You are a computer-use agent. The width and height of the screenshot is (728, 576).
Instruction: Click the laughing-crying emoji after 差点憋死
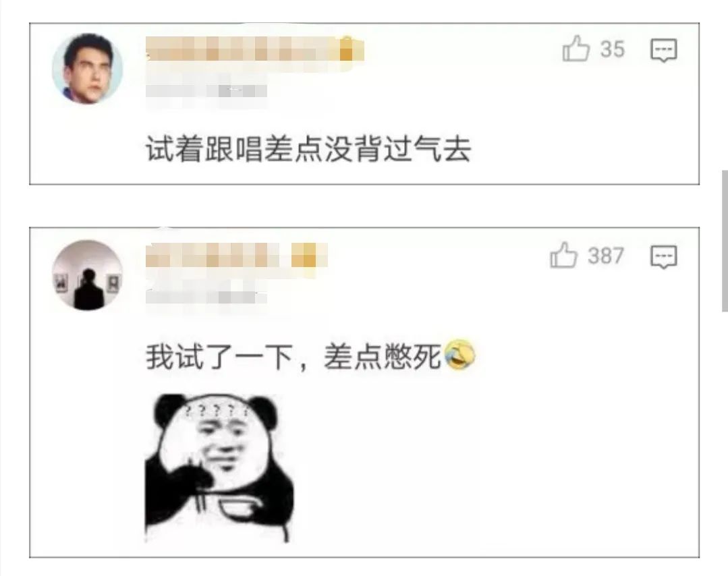tap(459, 356)
